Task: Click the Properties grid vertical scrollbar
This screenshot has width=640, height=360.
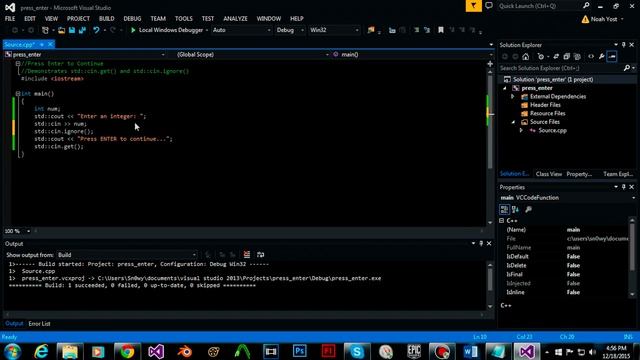Action: coord(632,247)
